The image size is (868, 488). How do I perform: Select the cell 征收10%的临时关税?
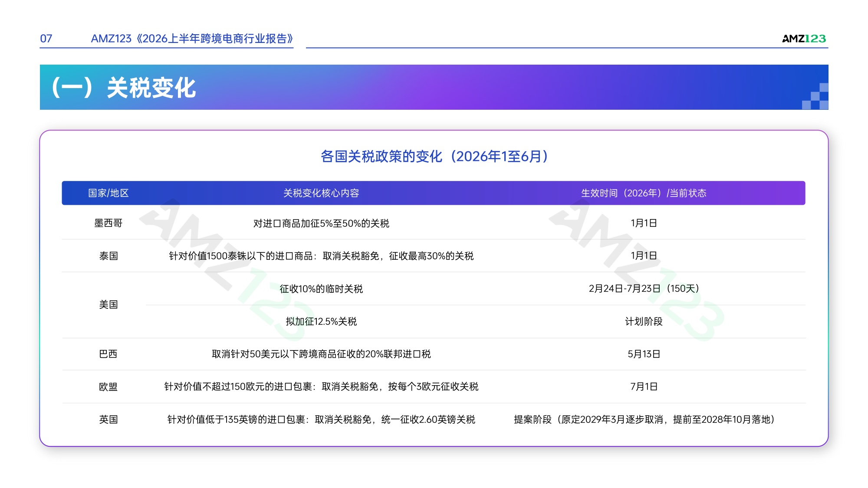[321, 289]
